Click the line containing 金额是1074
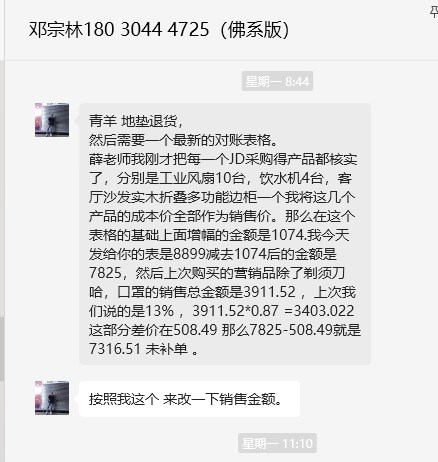 click(x=219, y=235)
